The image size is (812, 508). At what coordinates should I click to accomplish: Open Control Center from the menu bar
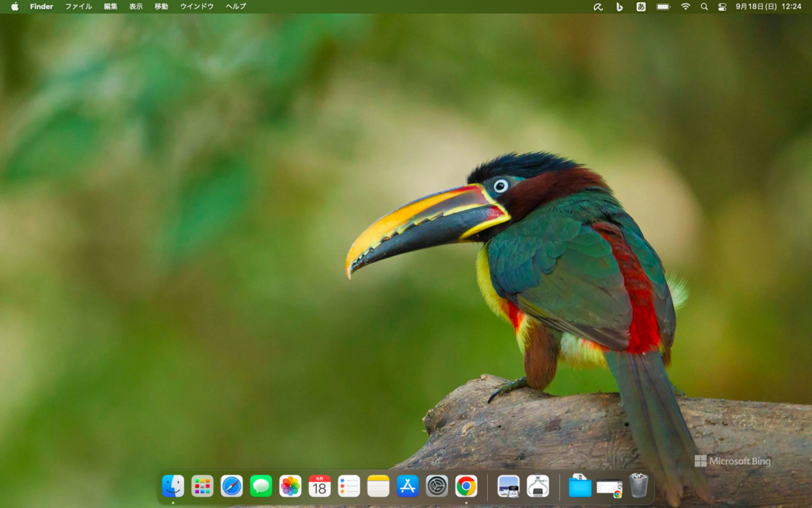coord(721,7)
